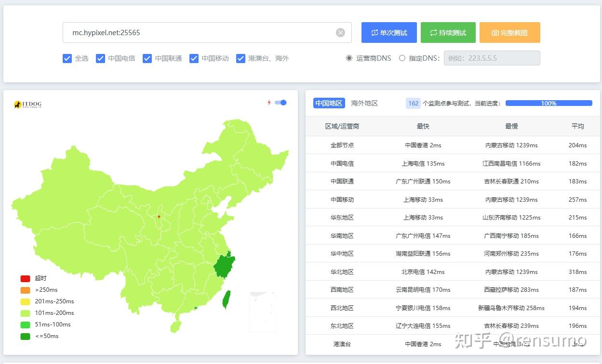Switch to the 海外地区 tab
The image size is (602, 364).
pos(364,103)
